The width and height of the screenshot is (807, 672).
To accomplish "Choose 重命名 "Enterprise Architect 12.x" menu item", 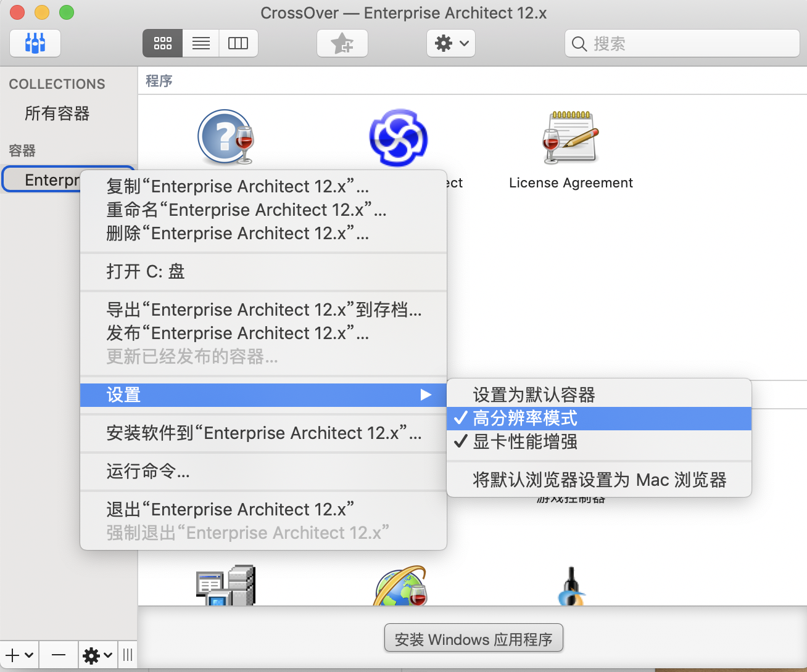I will (x=263, y=210).
